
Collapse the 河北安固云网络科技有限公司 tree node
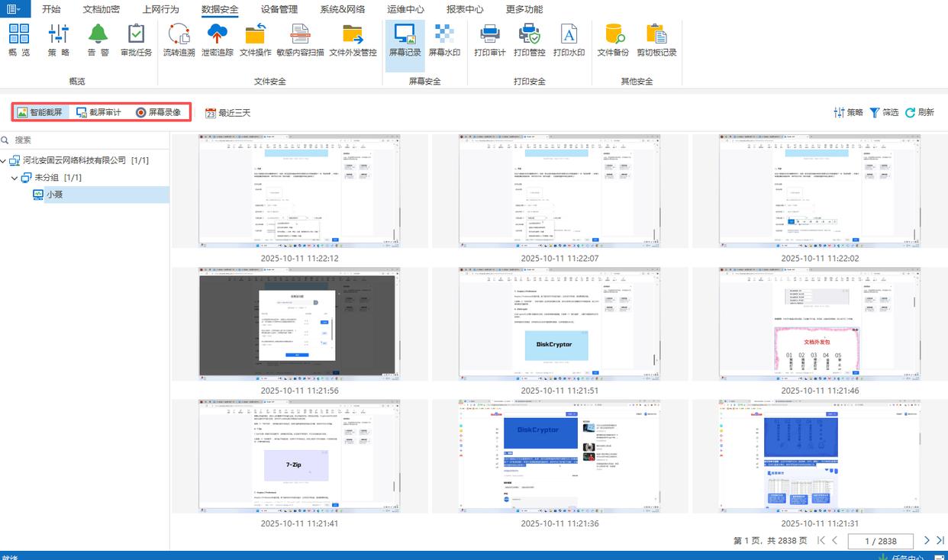(5, 161)
